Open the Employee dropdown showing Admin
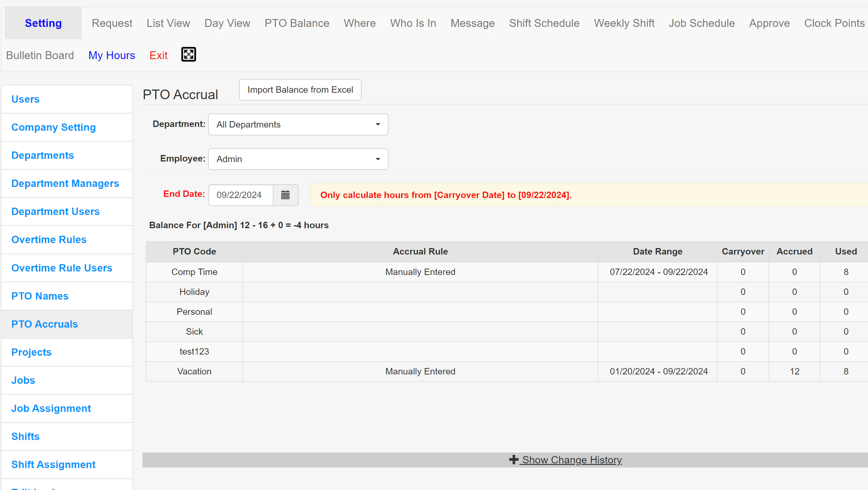 coord(298,159)
